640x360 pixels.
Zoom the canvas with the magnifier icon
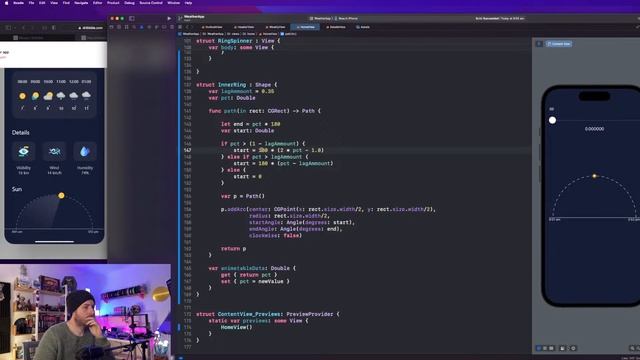[632, 348]
